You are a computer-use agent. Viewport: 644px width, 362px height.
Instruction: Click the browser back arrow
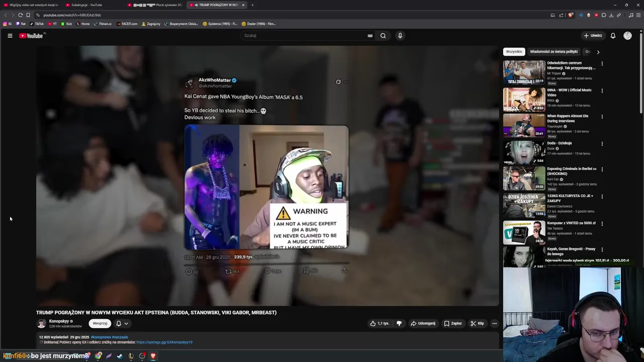click(x=6, y=15)
